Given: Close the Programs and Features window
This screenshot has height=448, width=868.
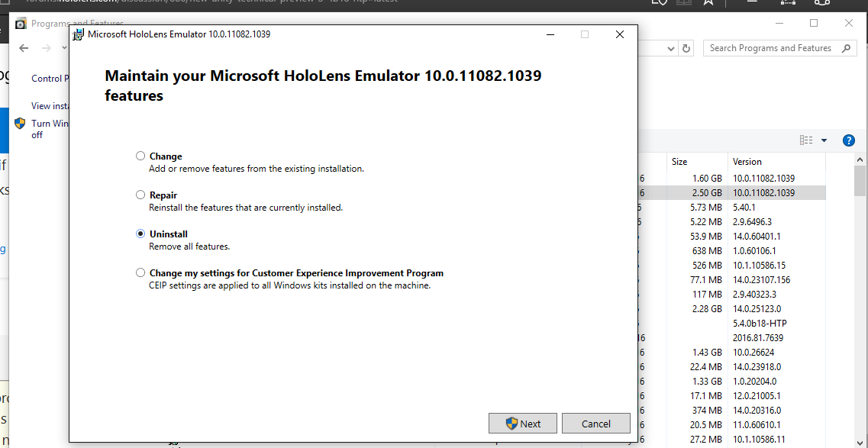Looking at the screenshot, I should (x=848, y=23).
